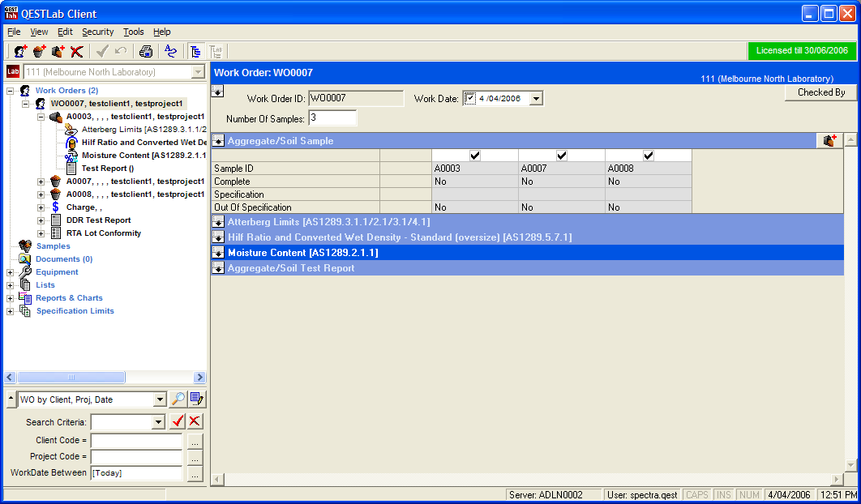The width and height of the screenshot is (861, 504).
Task: Click the Number Of Samples field
Action: [x=332, y=118]
